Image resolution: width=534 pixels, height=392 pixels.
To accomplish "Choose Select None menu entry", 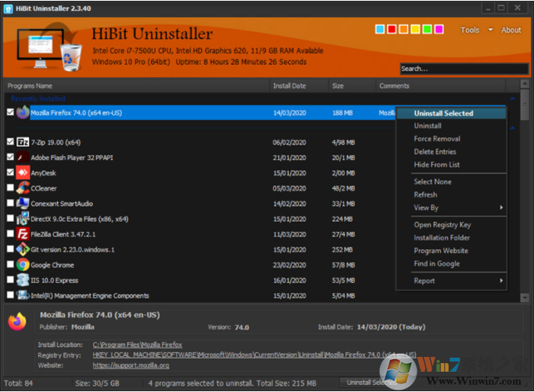I will pyautogui.click(x=451, y=182).
